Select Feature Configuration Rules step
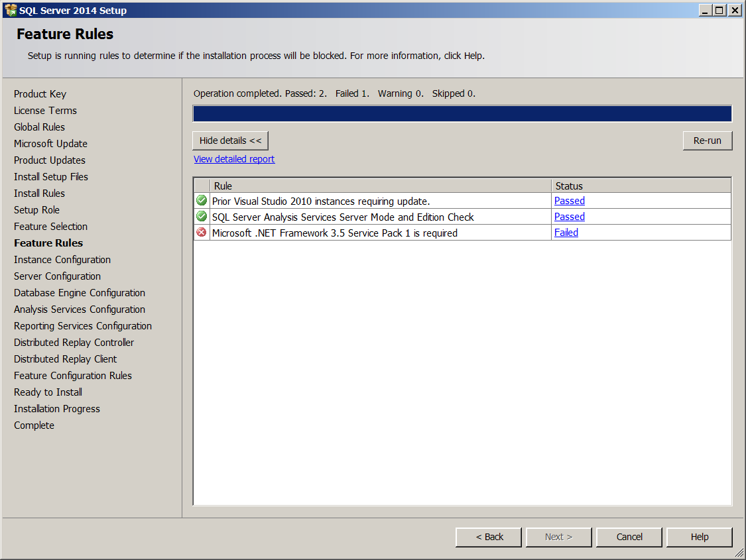Image resolution: width=746 pixels, height=560 pixels. pyautogui.click(x=73, y=376)
